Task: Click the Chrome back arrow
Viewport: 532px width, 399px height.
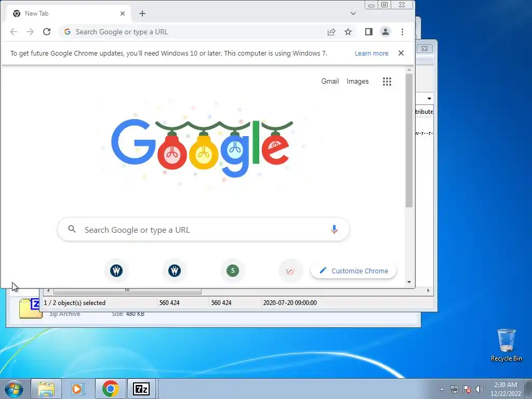Action: [14, 32]
